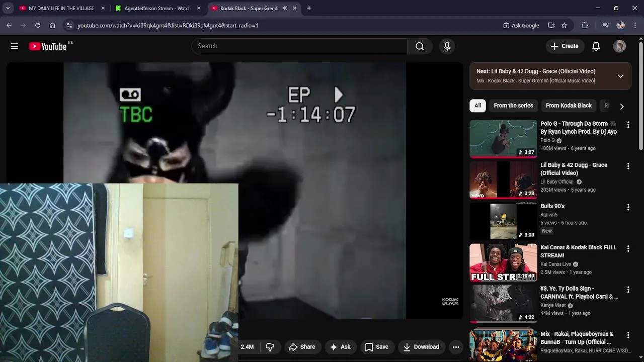The image size is (644, 362).
Task: Expand the Next up mix panel chevron
Action: pyautogui.click(x=620, y=76)
